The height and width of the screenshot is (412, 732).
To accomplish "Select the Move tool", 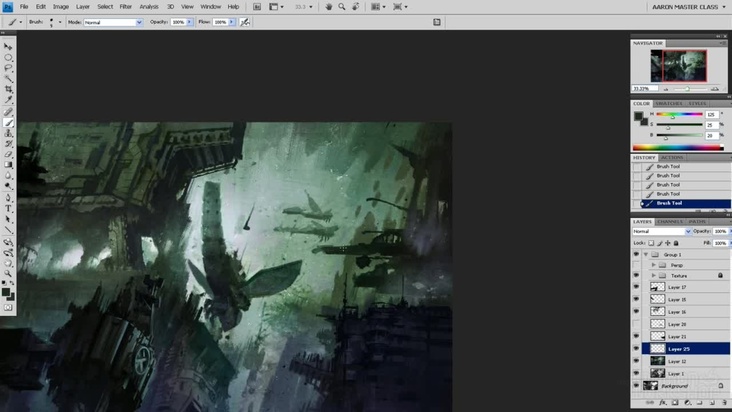I will tap(8, 47).
